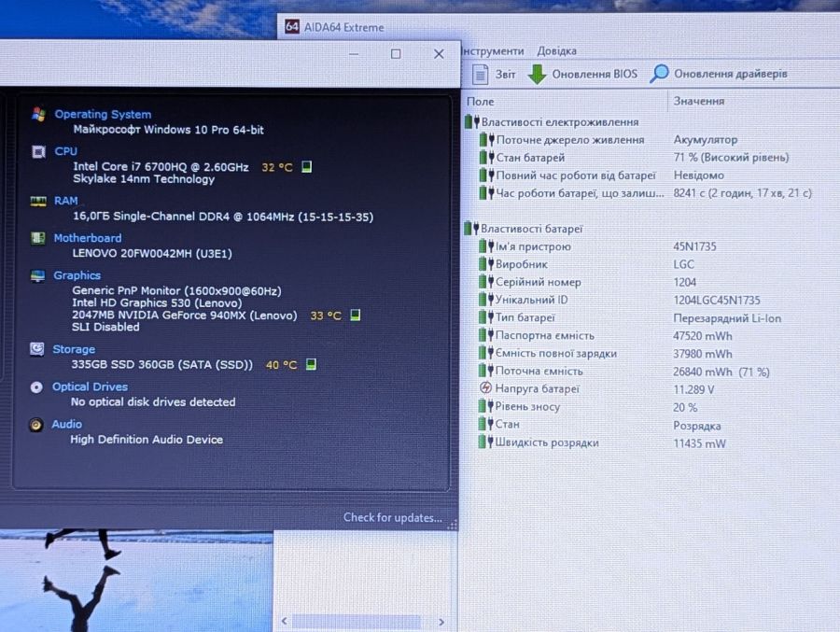Open the RAM section link
This screenshot has height=632, width=840.
coord(66,201)
